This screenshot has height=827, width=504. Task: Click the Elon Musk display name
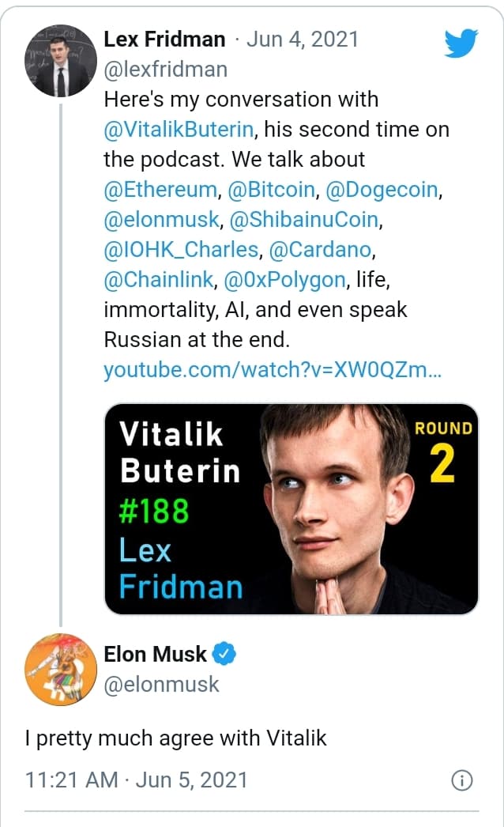pos(156,654)
